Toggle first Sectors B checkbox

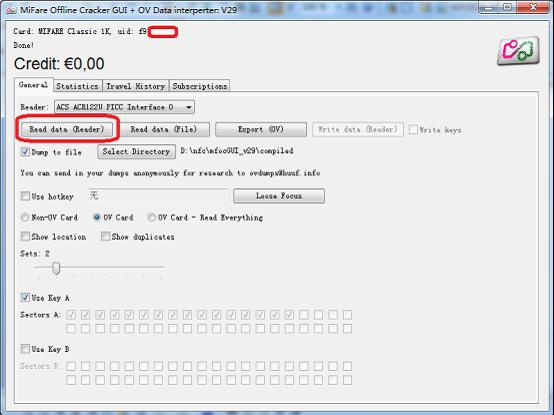(71, 366)
